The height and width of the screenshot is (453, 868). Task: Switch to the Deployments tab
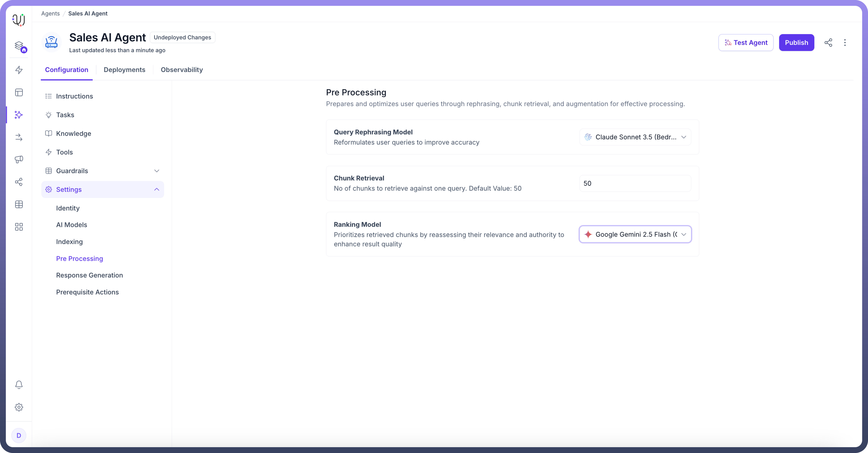tap(124, 70)
